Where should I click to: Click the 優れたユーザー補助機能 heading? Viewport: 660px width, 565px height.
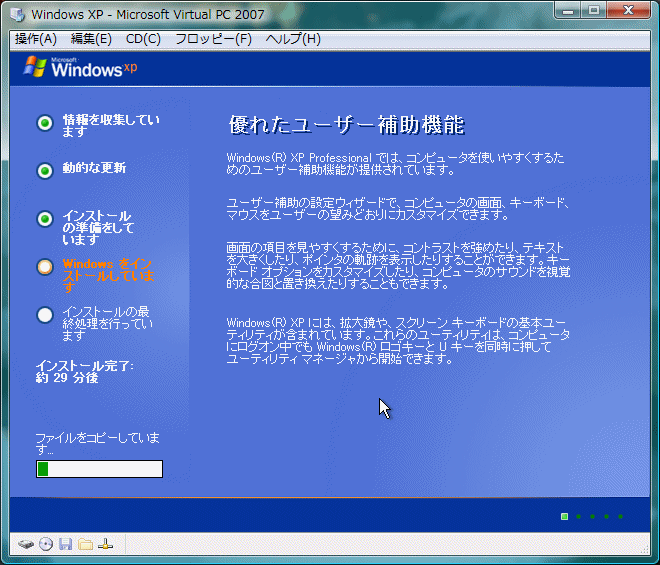346,125
